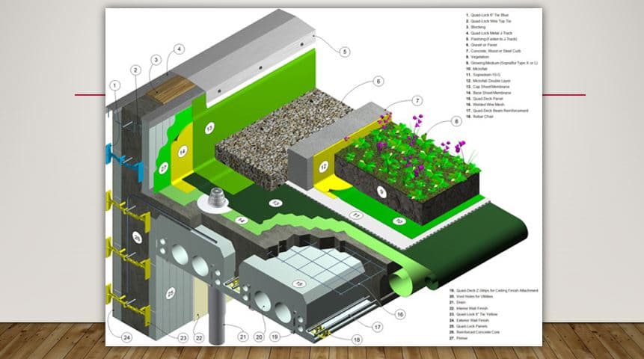644x359 pixels.
Task: Click legend entry 'Cap Sheet Membrane'
Action: pos(491,87)
